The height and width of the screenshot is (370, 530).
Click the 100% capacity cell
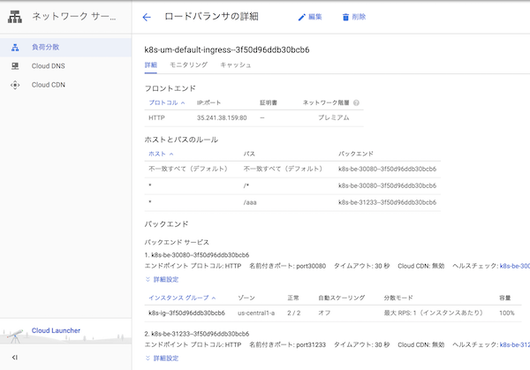click(507, 313)
